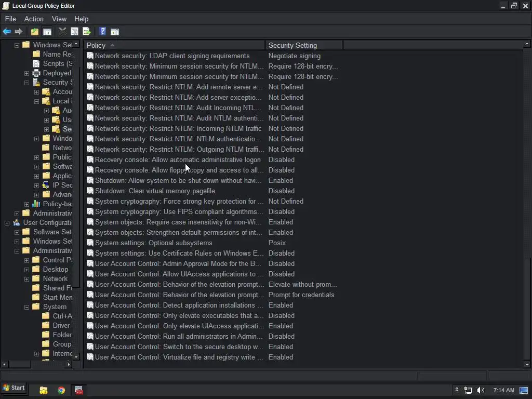The height and width of the screenshot is (399, 532).
Task: Click the Export List toolbar icon
Action: (87, 32)
